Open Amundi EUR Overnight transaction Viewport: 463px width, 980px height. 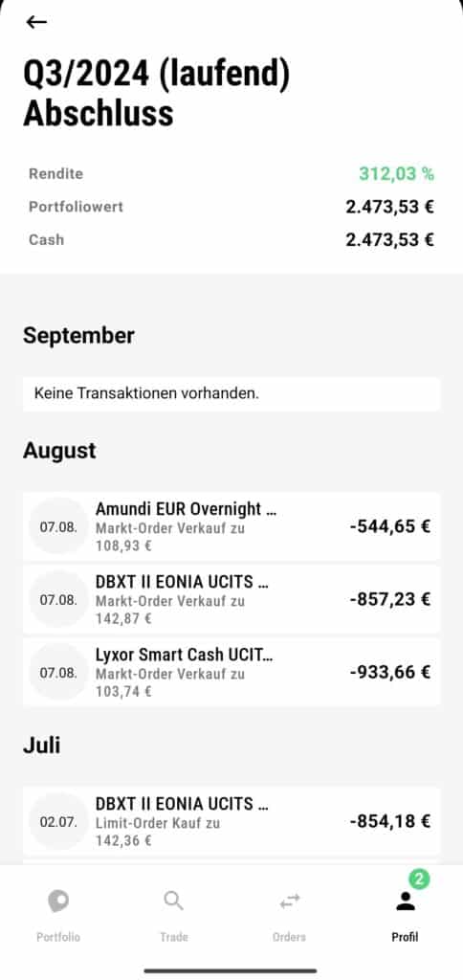(x=231, y=526)
